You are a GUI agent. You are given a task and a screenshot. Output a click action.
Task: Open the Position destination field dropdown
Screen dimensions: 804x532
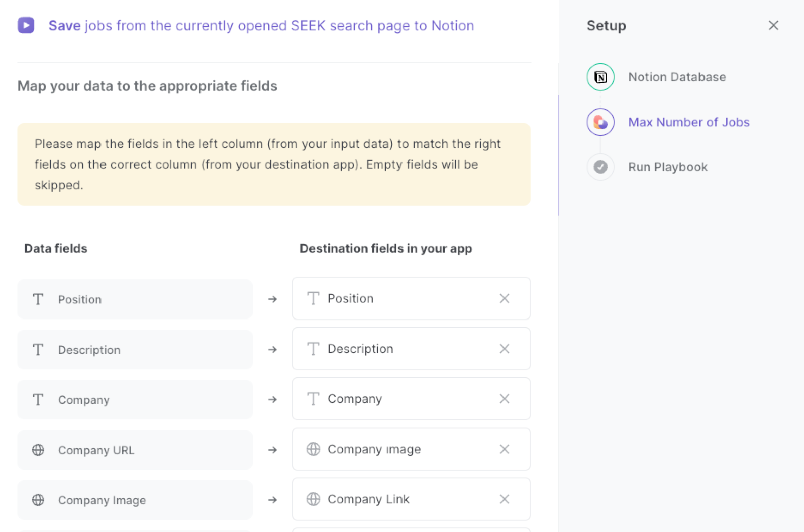[411, 298]
